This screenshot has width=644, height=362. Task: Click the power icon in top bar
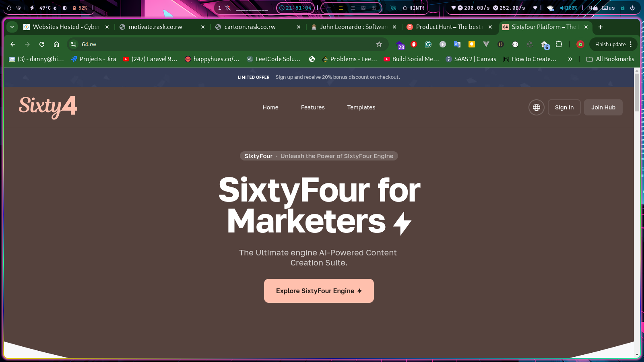(632, 8)
